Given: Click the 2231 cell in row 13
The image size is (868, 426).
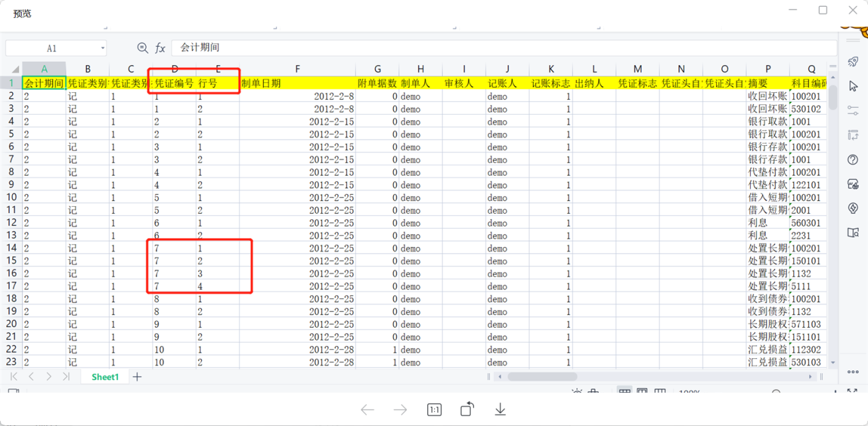Looking at the screenshot, I should [x=808, y=235].
